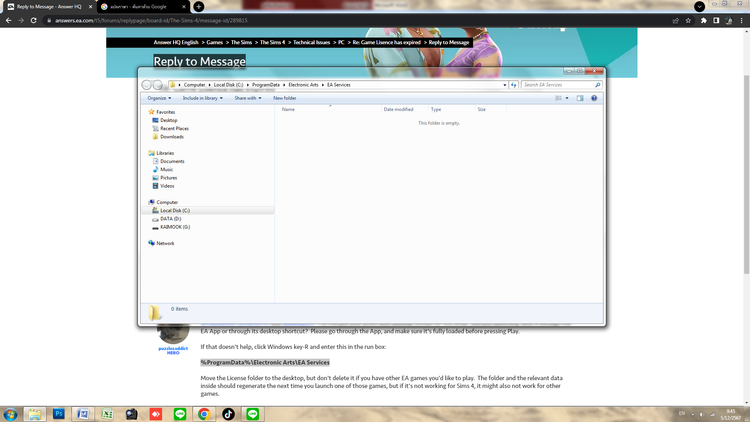750x422 pixels.
Task: Open Downloads under Favorites
Action: (171, 136)
